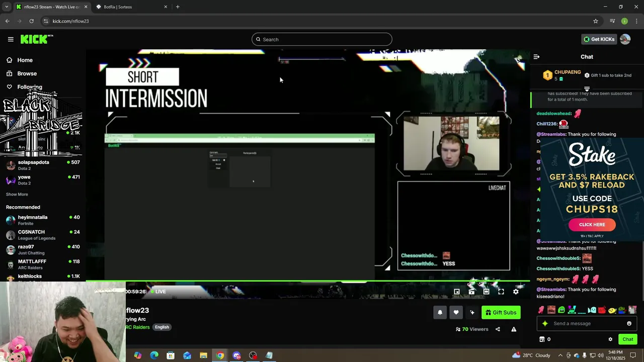This screenshot has width=644, height=362.
Task: Click the clip creation icon on player
Action: [x=471, y=292]
